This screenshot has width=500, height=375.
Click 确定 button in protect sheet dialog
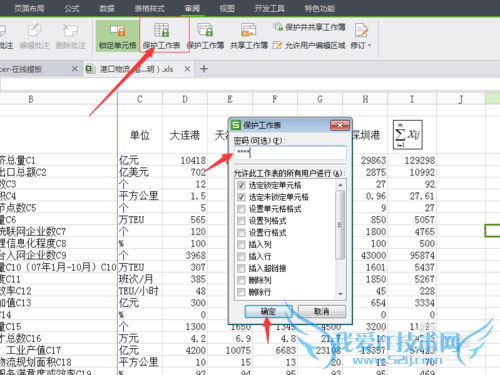click(x=268, y=312)
